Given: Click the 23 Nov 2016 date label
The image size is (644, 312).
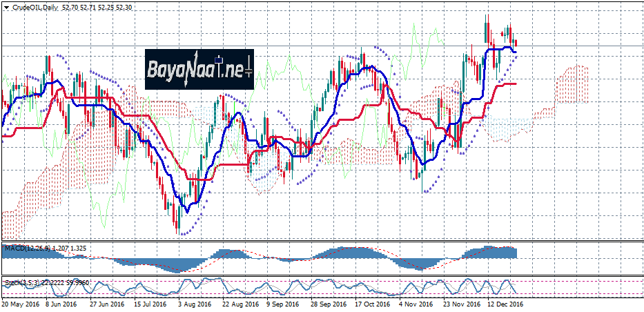Looking at the screenshot, I should pos(460,304).
